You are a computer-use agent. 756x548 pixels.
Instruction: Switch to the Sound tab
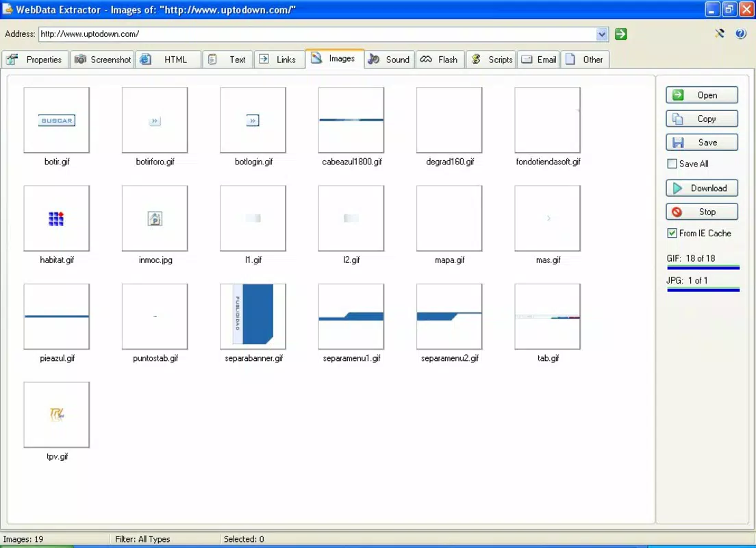(x=389, y=60)
